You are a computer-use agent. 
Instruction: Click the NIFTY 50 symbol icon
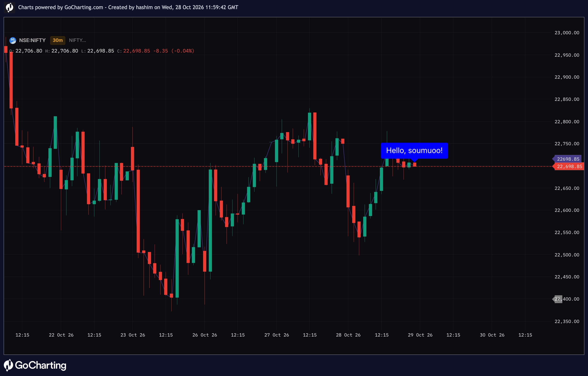point(13,40)
